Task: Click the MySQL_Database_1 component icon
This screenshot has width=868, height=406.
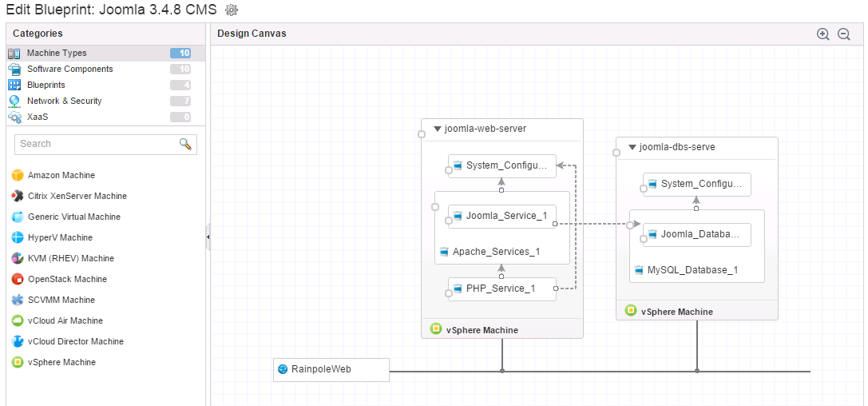Action: [x=639, y=270]
